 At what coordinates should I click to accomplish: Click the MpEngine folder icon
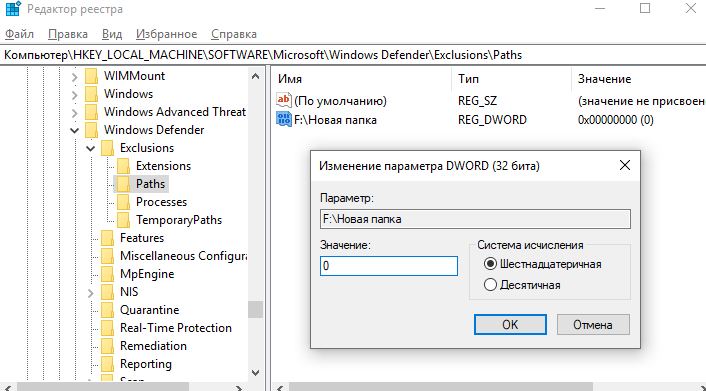point(108,274)
